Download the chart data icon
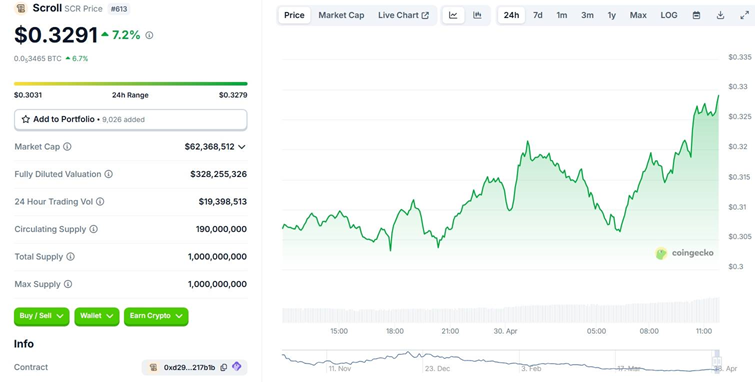755x382 pixels. point(720,15)
